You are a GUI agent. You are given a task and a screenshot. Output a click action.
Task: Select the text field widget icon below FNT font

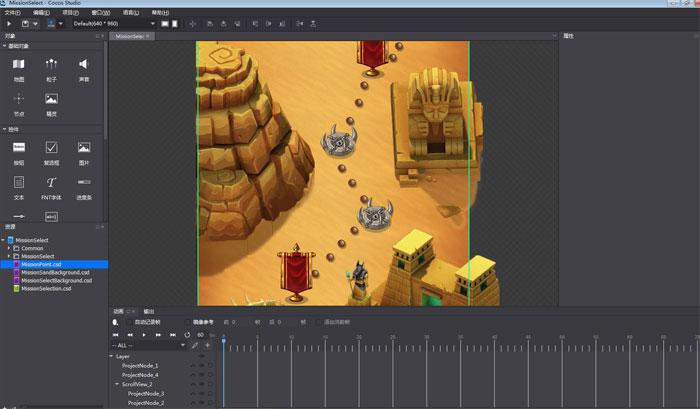point(51,217)
